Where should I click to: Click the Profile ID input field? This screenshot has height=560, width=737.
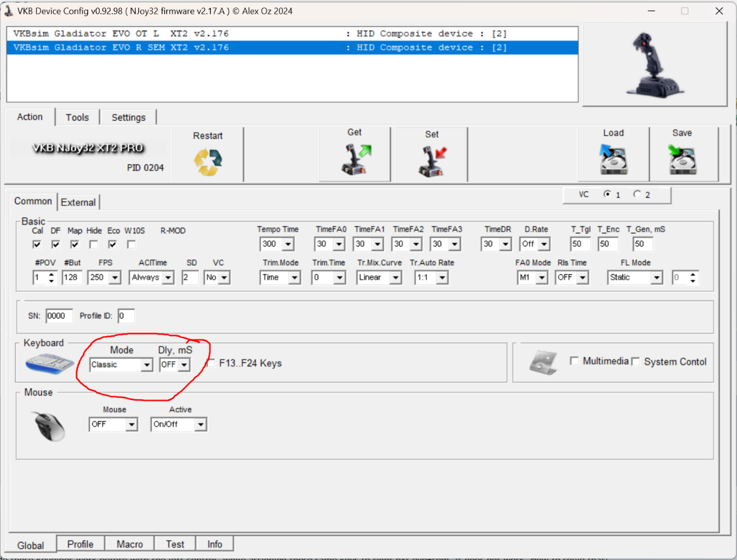point(126,316)
